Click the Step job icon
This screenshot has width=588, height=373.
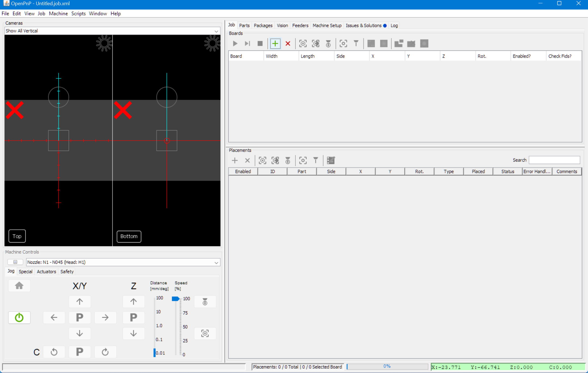click(247, 44)
